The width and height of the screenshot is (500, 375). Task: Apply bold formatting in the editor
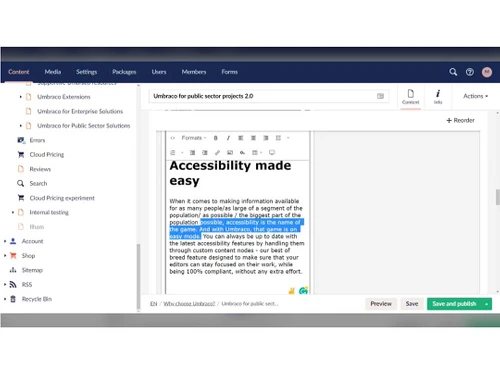click(216, 138)
